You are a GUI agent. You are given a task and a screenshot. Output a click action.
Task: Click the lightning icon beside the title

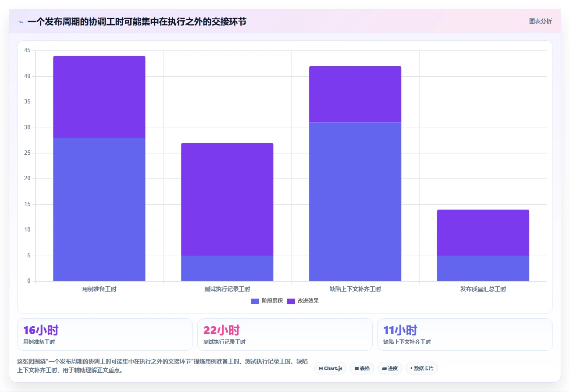coord(21,21)
